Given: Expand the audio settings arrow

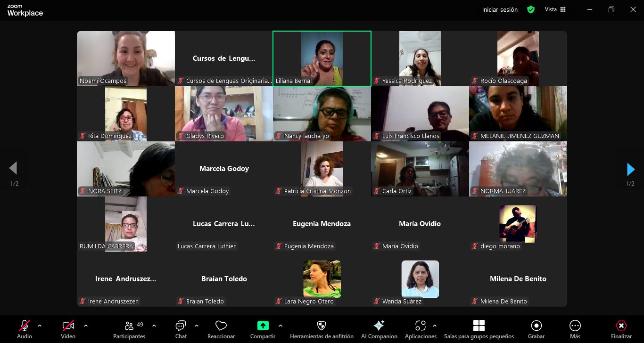Looking at the screenshot, I should click(x=40, y=326).
